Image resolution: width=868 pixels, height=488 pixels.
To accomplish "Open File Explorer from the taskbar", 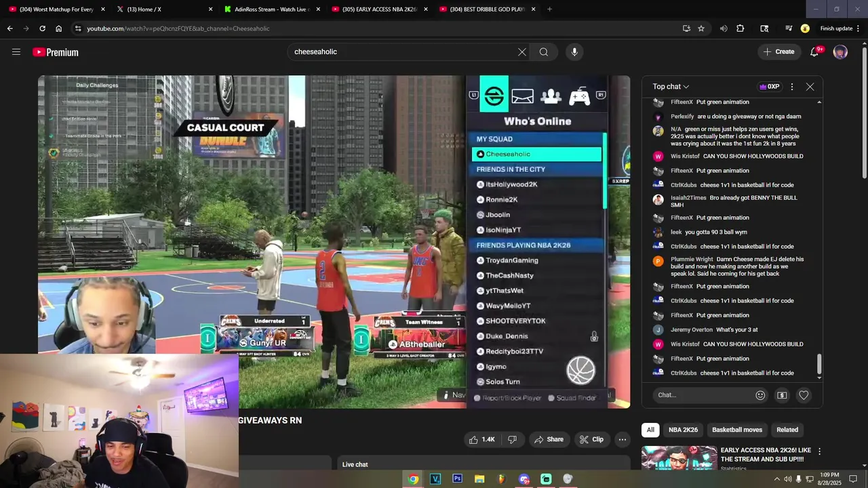I will pos(479,479).
